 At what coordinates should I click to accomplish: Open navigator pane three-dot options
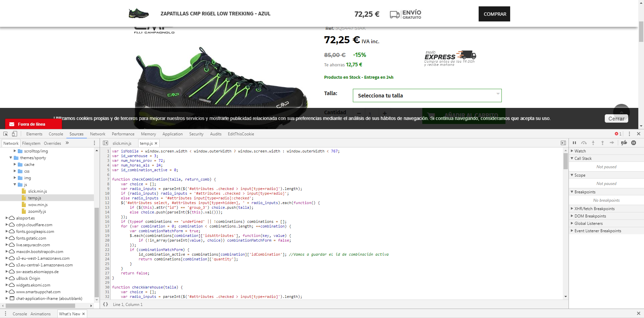[94, 143]
